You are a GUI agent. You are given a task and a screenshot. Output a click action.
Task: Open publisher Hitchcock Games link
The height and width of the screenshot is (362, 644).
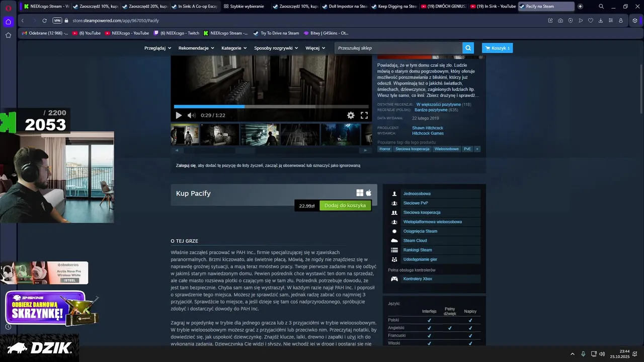(428, 133)
